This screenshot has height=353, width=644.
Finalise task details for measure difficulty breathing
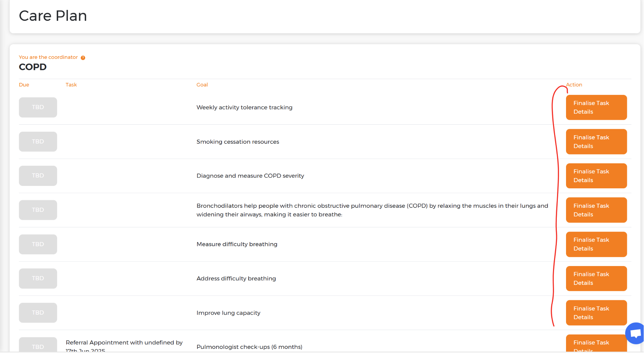596,244
